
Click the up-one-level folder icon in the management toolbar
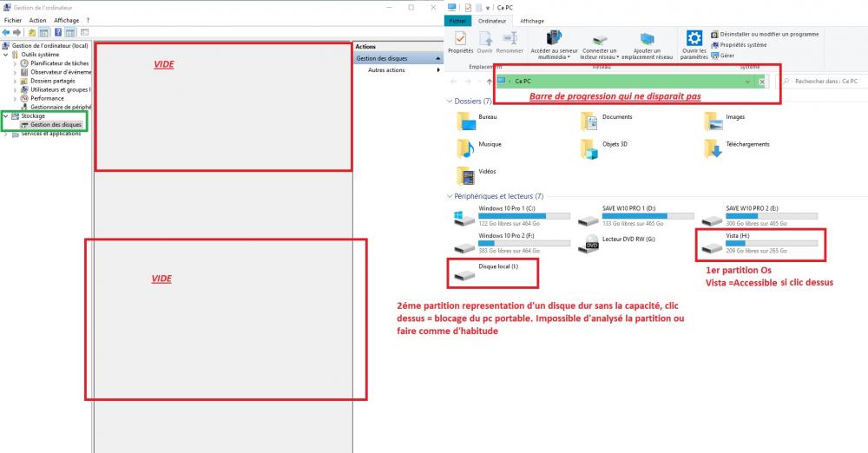click(32, 33)
